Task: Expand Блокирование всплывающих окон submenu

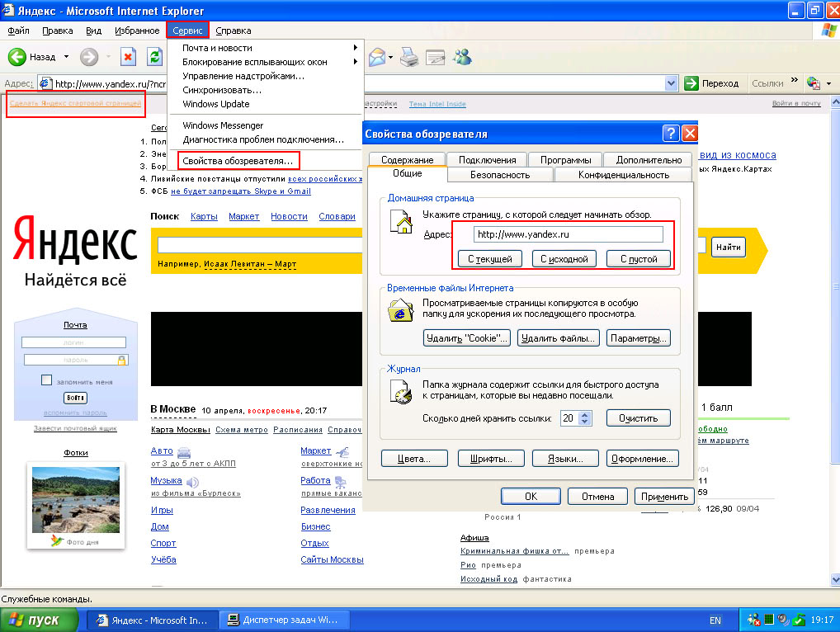Action: pos(355,62)
